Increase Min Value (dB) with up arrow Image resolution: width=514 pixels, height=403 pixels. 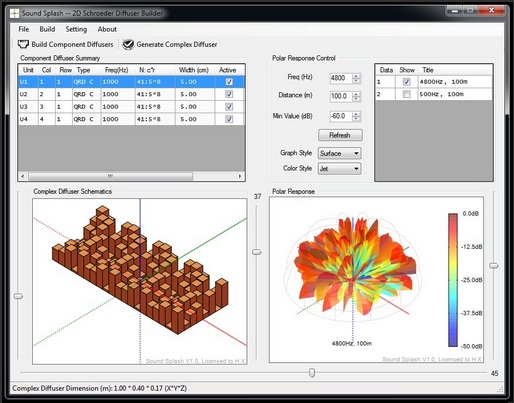pos(356,114)
